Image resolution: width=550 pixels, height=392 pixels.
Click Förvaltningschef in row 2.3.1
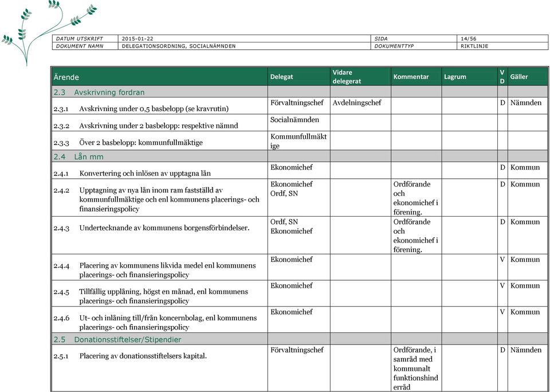297,103
